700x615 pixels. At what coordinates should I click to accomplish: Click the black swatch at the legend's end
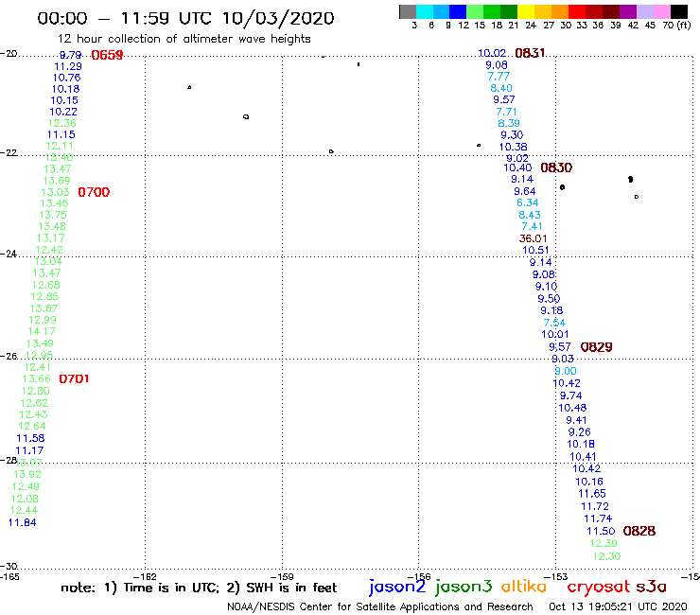679,11
